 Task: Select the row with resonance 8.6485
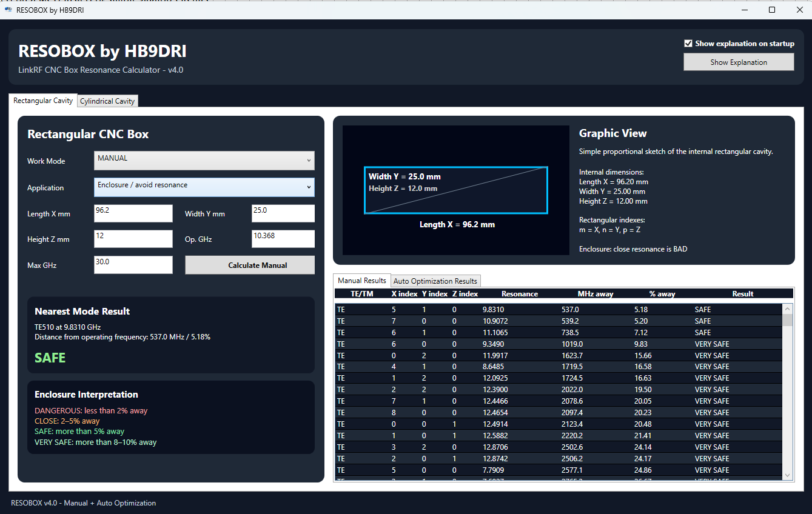pos(559,367)
